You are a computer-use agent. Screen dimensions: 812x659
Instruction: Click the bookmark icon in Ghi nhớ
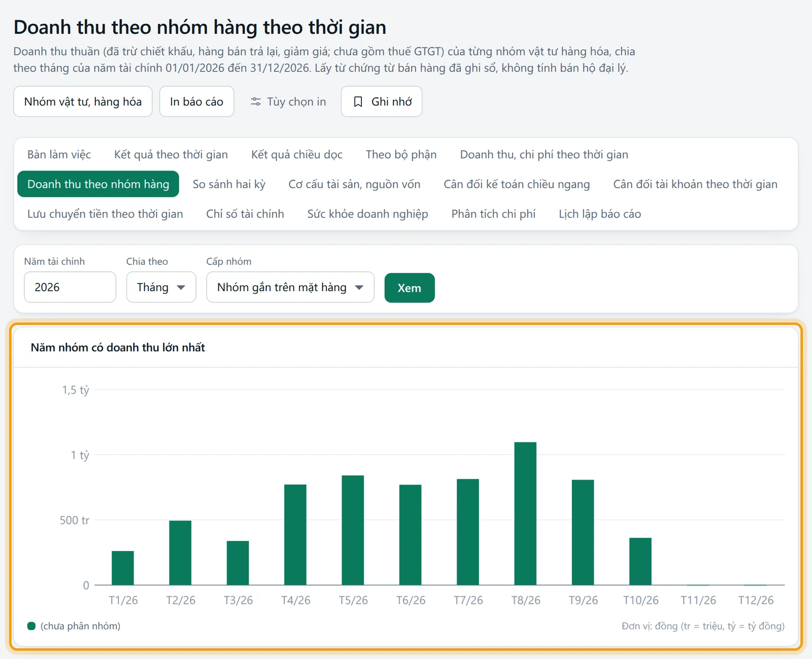tap(358, 102)
